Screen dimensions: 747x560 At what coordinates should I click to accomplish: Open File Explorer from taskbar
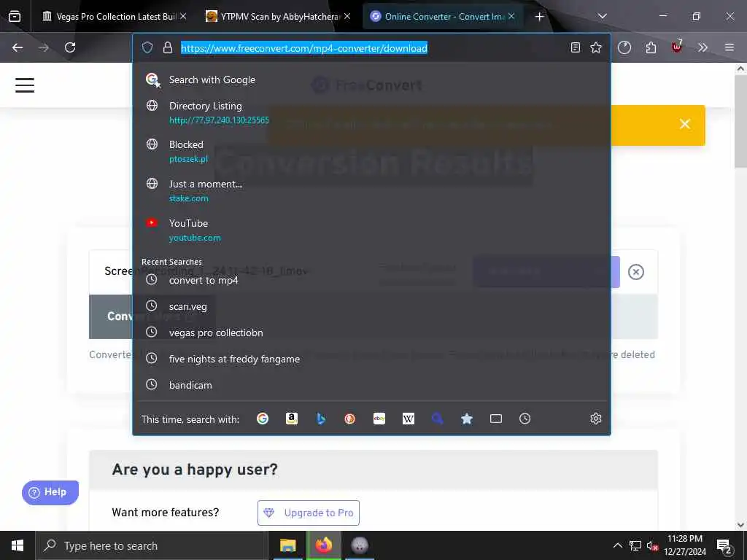tap(287, 545)
